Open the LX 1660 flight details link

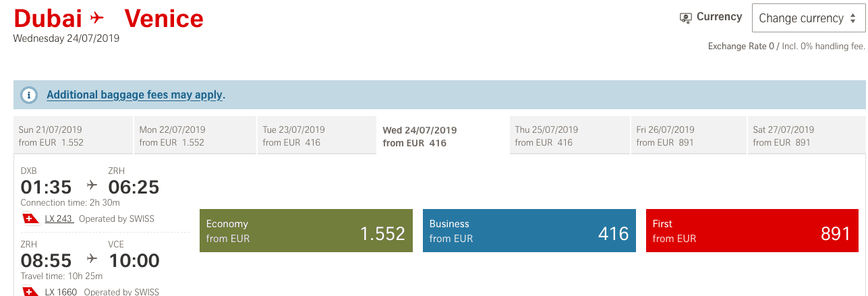[61, 292]
